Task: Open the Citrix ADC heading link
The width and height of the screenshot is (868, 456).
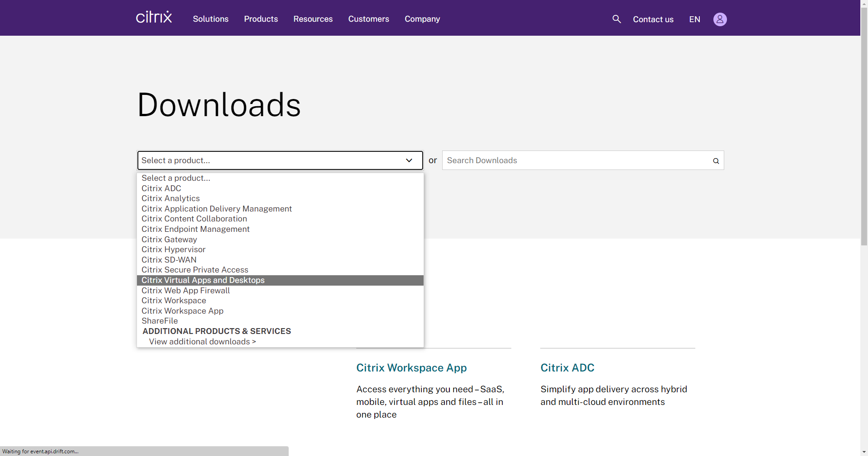Action: (567, 368)
